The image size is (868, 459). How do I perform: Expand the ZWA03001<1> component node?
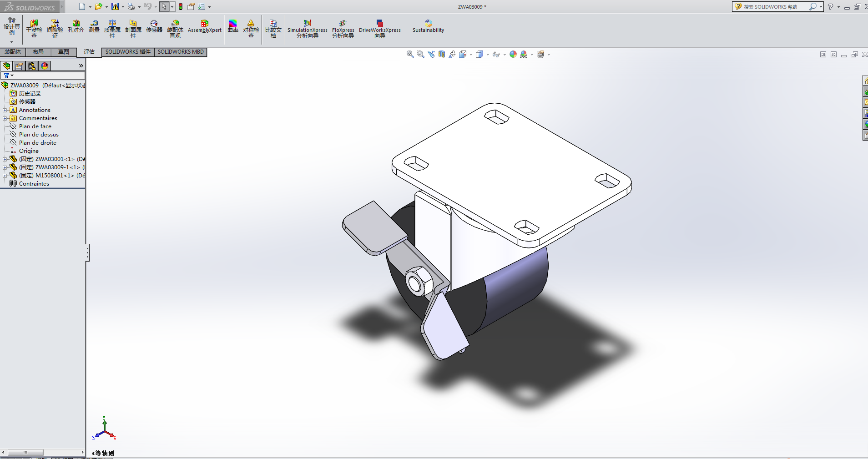pos(5,159)
